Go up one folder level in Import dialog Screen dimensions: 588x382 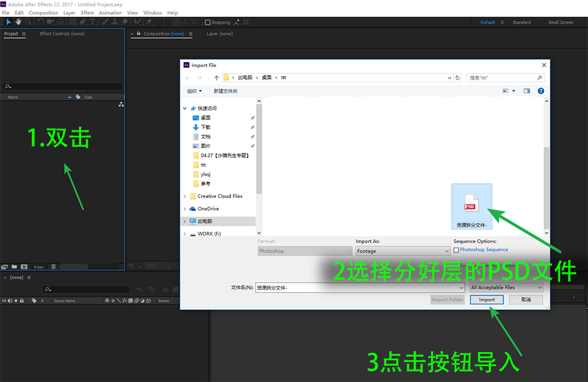[x=216, y=78]
